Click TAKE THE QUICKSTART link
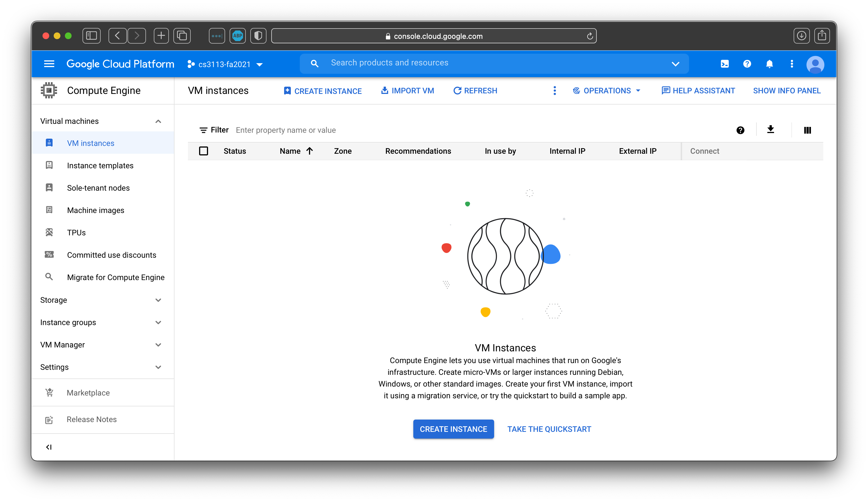The width and height of the screenshot is (868, 502). pyautogui.click(x=549, y=429)
